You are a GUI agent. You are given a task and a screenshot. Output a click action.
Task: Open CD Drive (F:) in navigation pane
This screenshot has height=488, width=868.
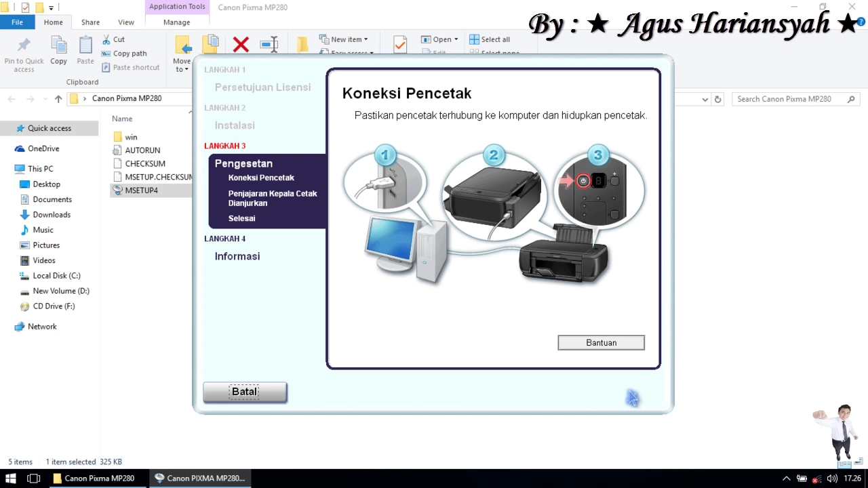click(x=54, y=306)
